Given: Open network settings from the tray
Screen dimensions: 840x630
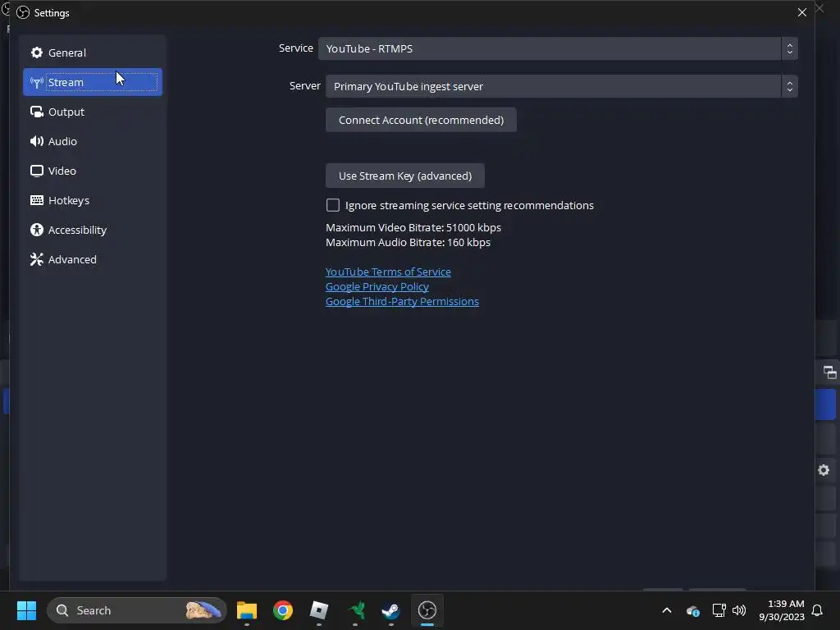Looking at the screenshot, I should point(719,610).
